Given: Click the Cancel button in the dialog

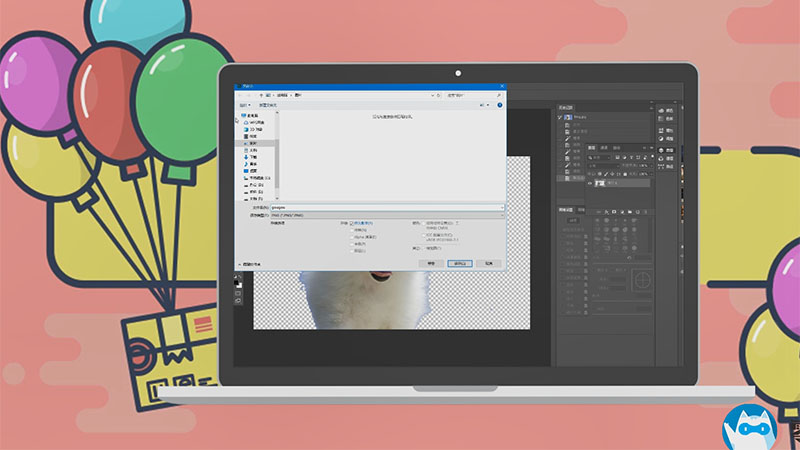Looking at the screenshot, I should coord(489,263).
